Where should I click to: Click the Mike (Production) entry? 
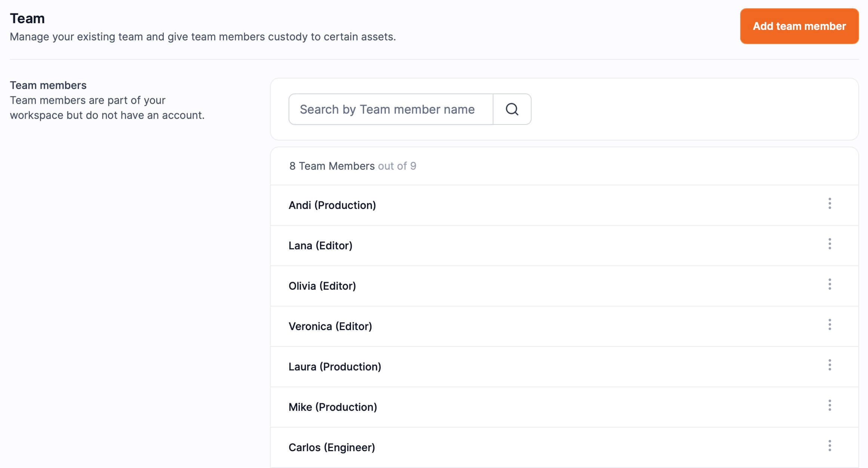pos(332,407)
